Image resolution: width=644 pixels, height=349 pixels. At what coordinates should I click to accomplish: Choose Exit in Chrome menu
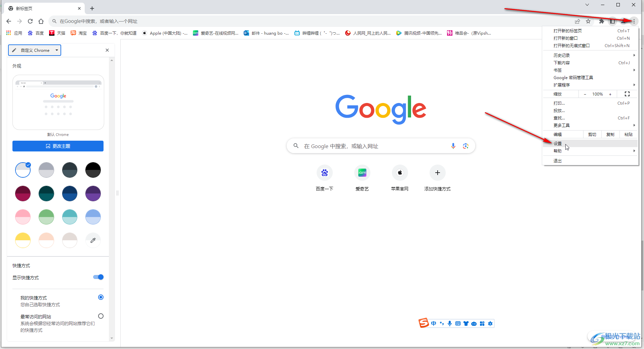point(591,161)
